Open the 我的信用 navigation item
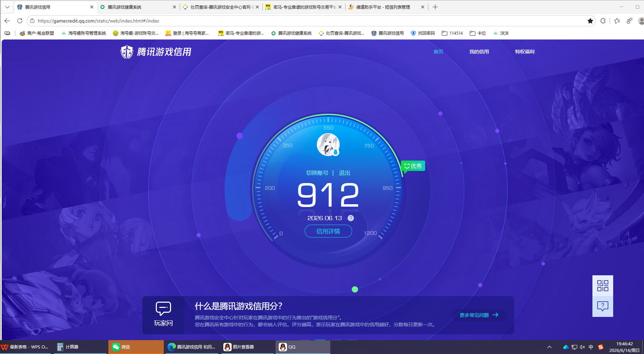The width and height of the screenshot is (644, 354). coord(479,52)
